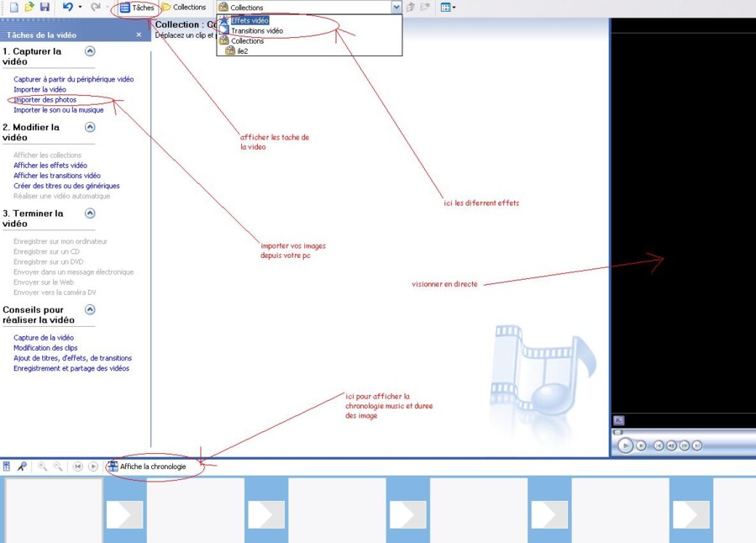This screenshot has height=543, width=756.
Task: Click 'Capturer à partir du périphérique vidéo'
Action: (74, 79)
